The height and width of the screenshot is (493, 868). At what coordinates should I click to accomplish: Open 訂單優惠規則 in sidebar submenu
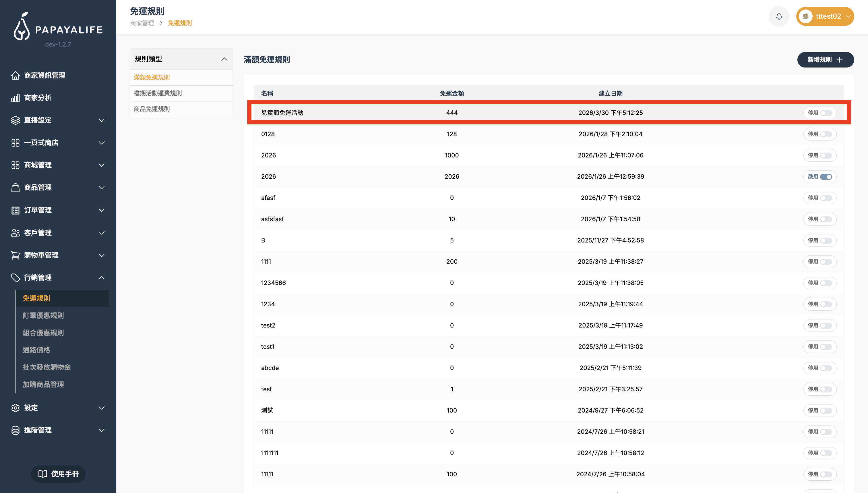pos(43,315)
